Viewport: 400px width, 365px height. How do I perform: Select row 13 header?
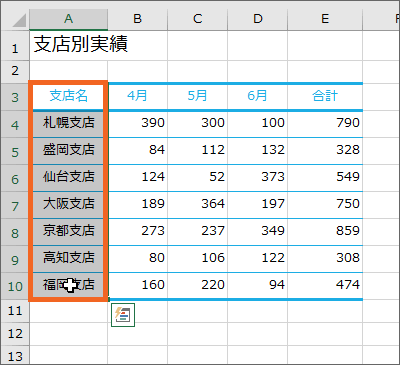point(15,355)
